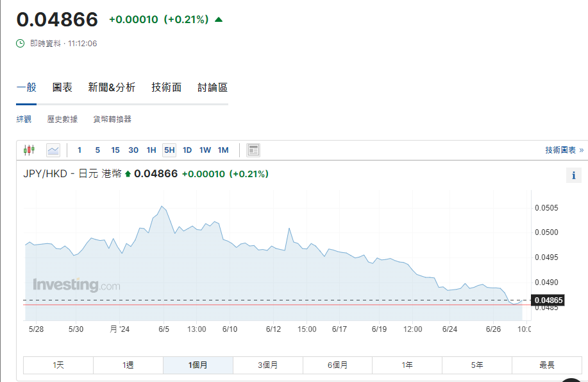Set chart interval to 15 minutes
588x382 pixels.
pyautogui.click(x=115, y=150)
